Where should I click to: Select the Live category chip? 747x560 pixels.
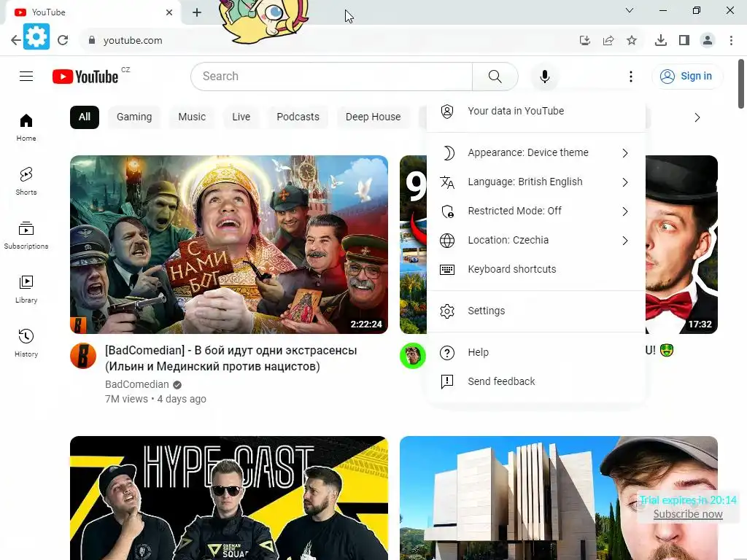click(x=241, y=117)
